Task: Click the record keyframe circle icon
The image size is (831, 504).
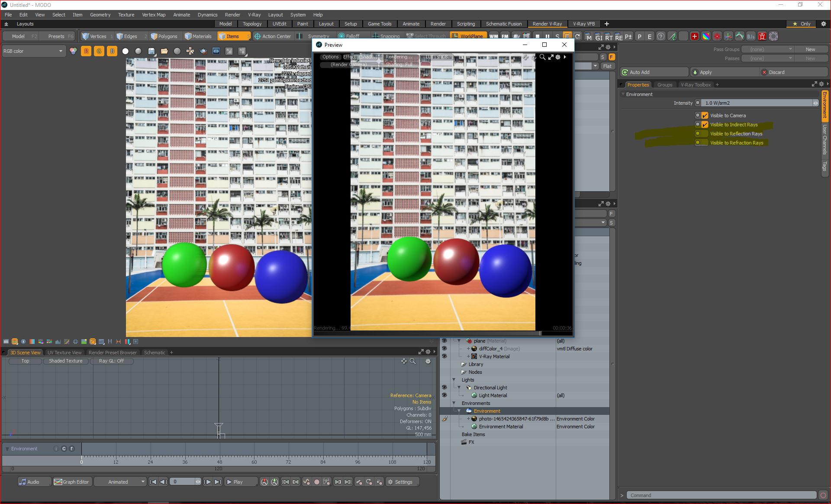Action: click(316, 482)
